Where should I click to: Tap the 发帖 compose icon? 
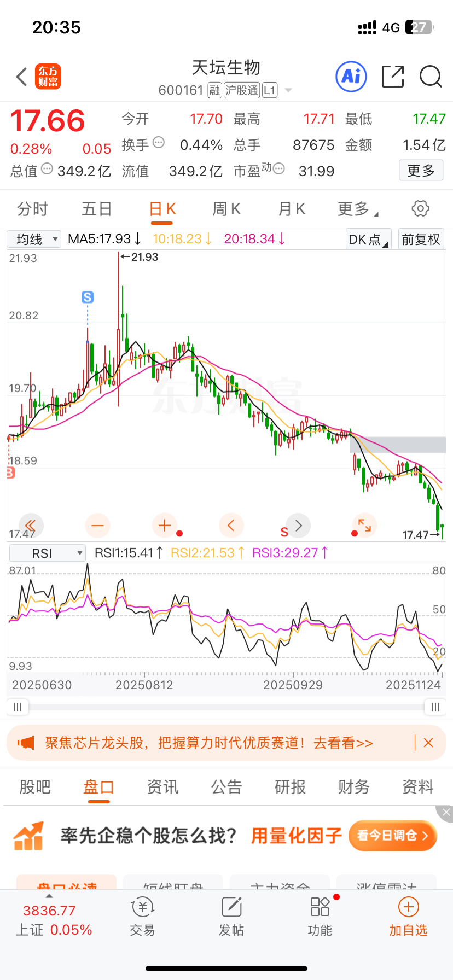[231, 907]
